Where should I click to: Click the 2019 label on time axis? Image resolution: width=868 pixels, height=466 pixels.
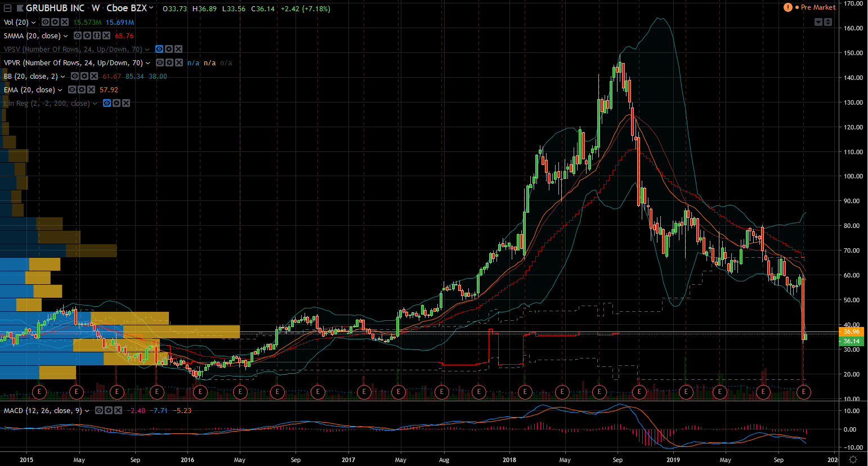pos(673,460)
